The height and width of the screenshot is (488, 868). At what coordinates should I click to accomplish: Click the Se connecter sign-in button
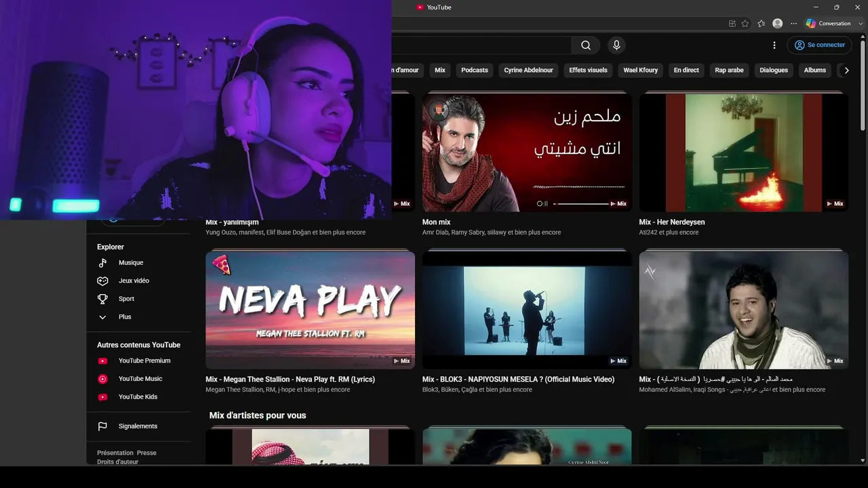point(819,45)
